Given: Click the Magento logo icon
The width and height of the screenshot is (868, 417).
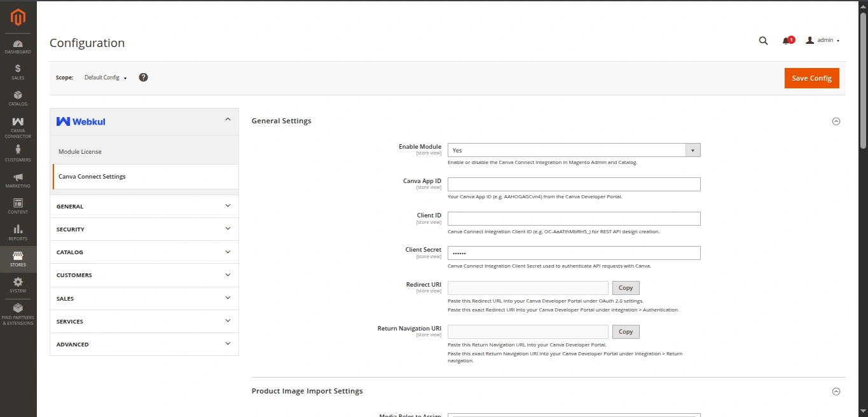Looking at the screenshot, I should [18, 17].
